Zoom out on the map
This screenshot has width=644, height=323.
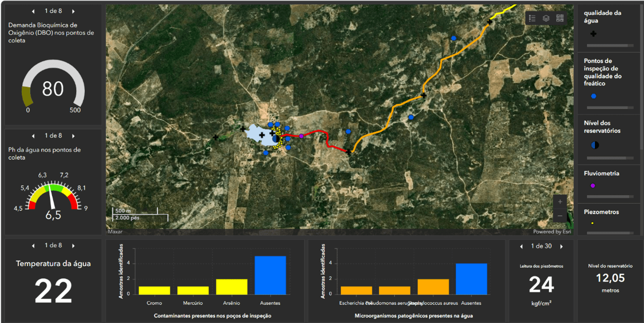pyautogui.click(x=560, y=216)
